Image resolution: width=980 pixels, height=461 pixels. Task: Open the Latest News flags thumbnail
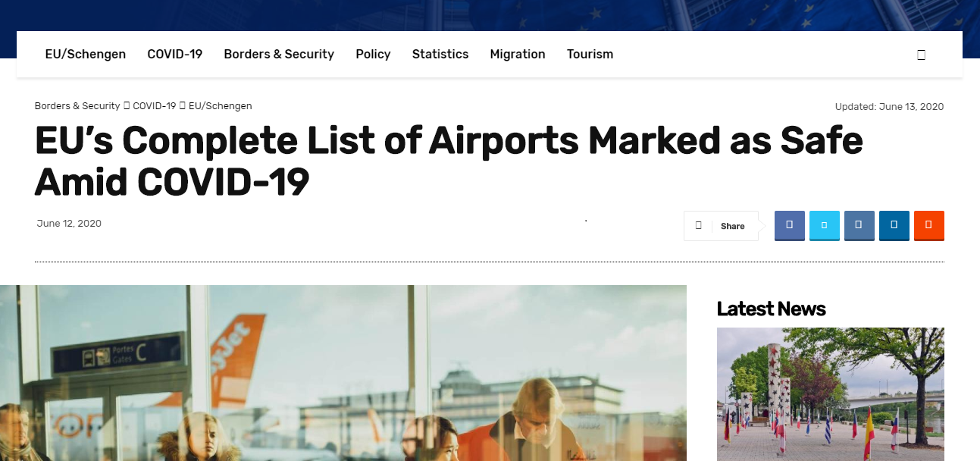coord(830,394)
